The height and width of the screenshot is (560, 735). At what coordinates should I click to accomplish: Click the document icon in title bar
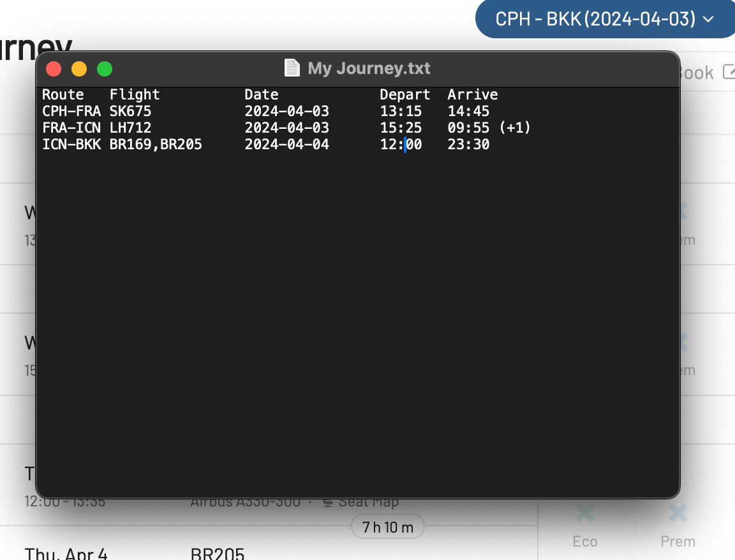(x=292, y=68)
